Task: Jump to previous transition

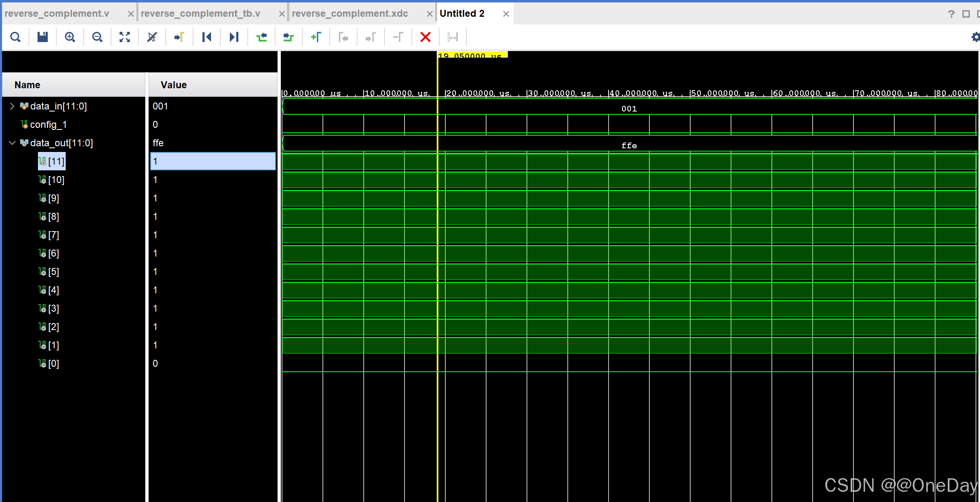Action: (x=261, y=37)
